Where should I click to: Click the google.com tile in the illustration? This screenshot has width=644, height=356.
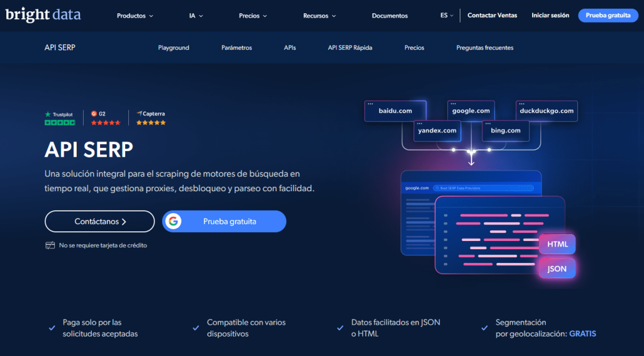(x=470, y=111)
